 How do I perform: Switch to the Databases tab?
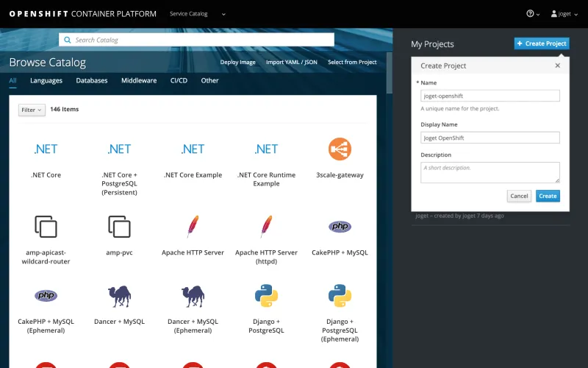click(x=92, y=81)
